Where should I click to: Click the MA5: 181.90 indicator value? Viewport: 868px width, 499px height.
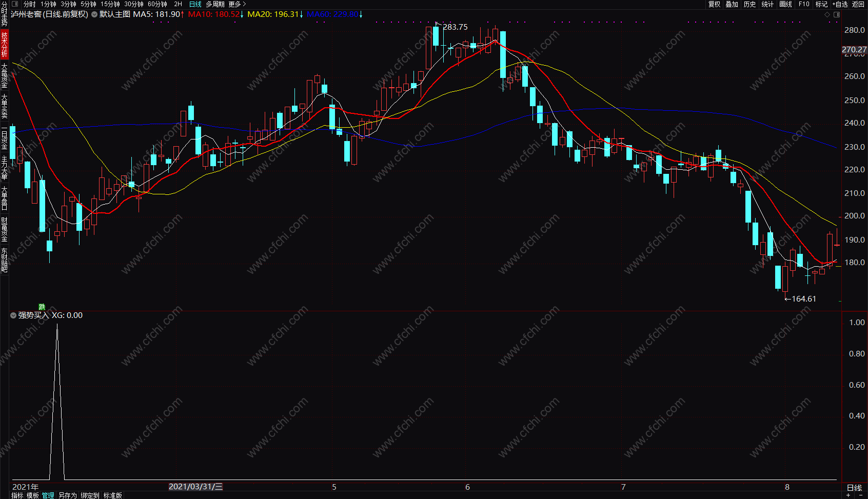(x=159, y=14)
